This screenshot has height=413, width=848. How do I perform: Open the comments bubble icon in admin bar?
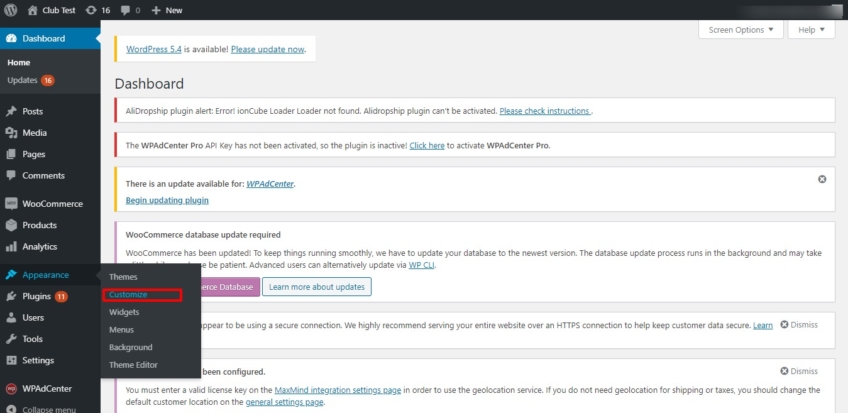click(128, 10)
